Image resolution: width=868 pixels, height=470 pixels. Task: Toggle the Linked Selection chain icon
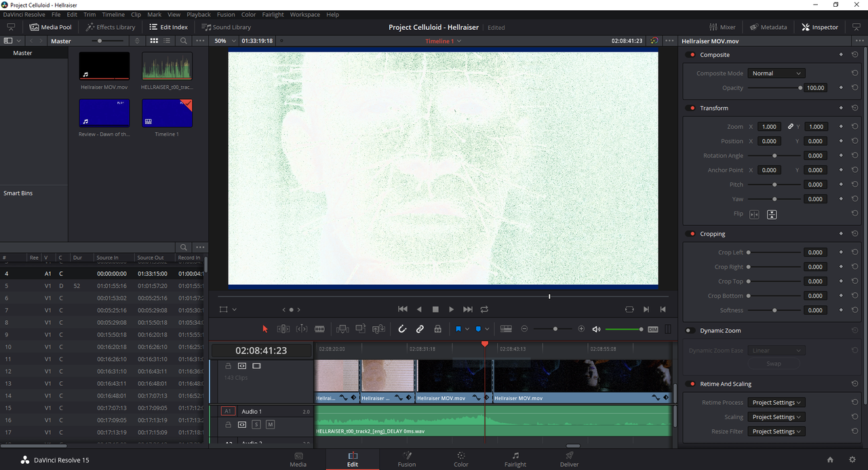click(x=420, y=329)
